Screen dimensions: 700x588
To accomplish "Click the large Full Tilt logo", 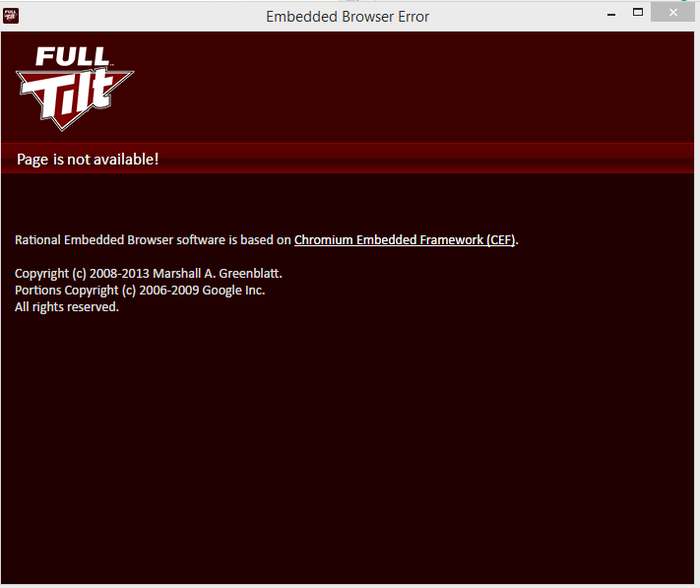I will (x=75, y=88).
